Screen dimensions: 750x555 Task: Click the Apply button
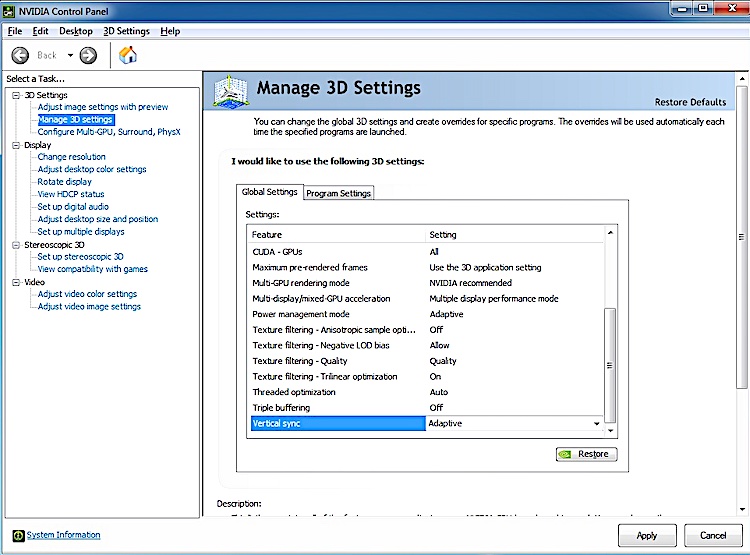point(647,535)
